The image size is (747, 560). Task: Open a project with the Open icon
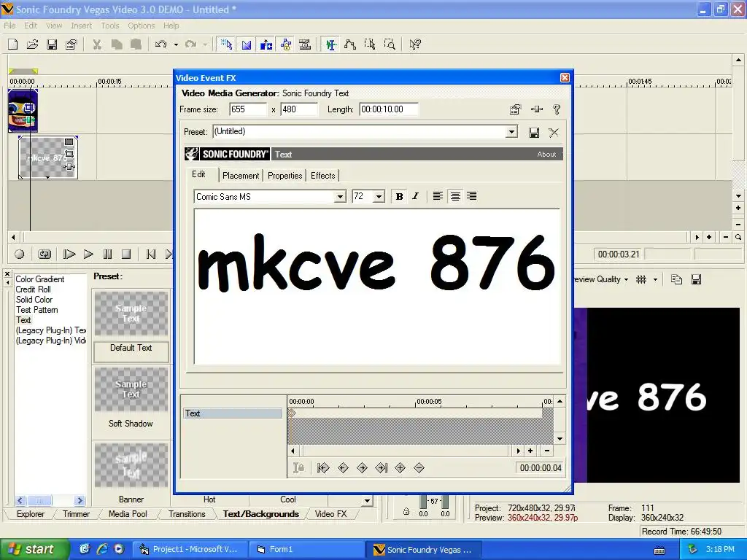click(32, 44)
